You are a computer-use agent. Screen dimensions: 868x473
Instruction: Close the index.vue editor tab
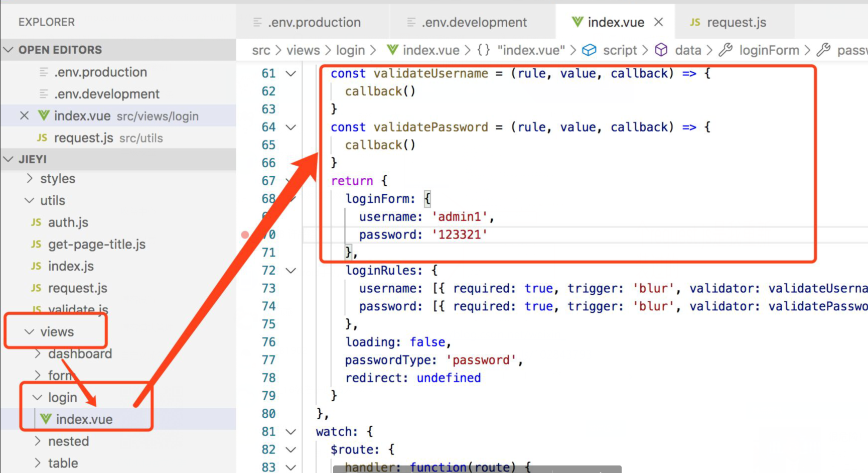click(659, 22)
